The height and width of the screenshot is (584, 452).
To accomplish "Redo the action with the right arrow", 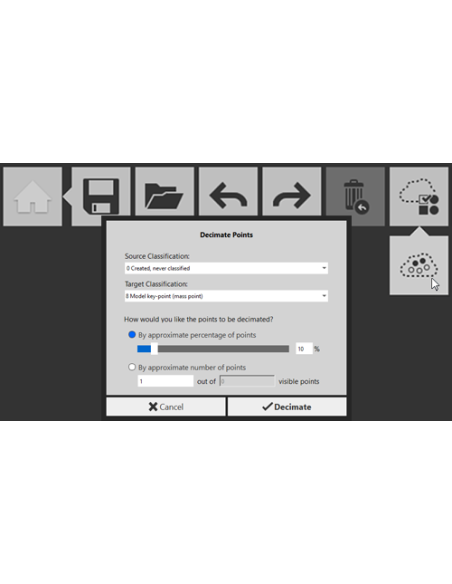I will (292, 191).
